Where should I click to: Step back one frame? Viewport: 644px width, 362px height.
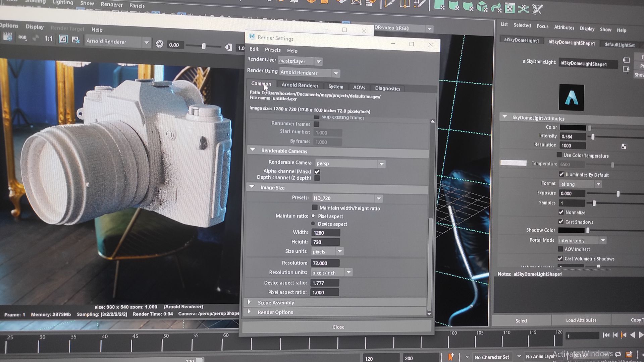point(615,335)
